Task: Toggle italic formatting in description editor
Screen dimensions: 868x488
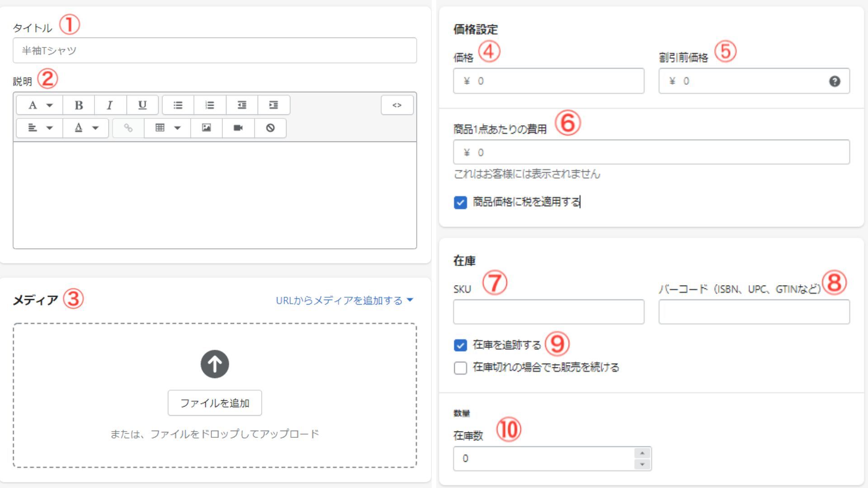Action: tap(110, 105)
